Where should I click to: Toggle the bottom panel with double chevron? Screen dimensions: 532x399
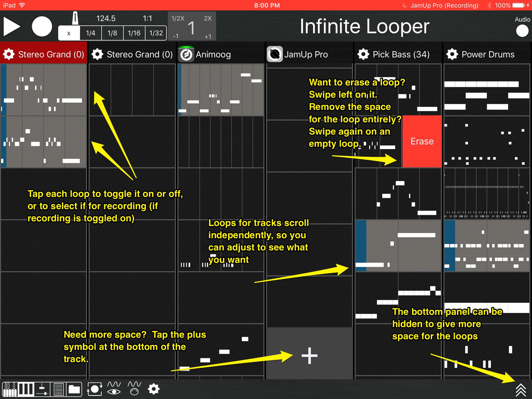[x=521, y=390]
